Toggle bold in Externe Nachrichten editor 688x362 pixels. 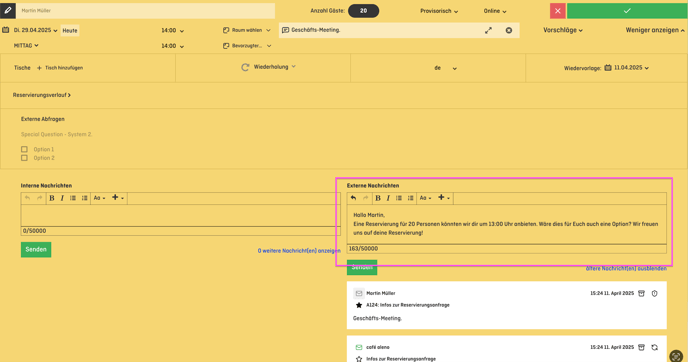(x=378, y=198)
